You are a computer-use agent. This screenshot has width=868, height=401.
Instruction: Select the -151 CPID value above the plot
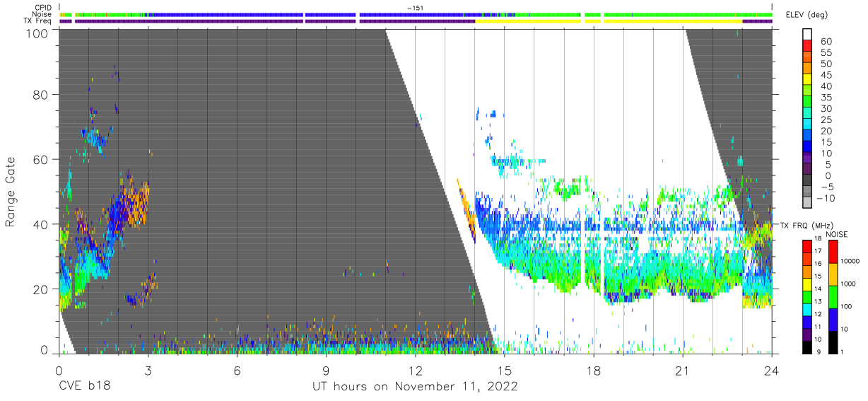coord(415,8)
